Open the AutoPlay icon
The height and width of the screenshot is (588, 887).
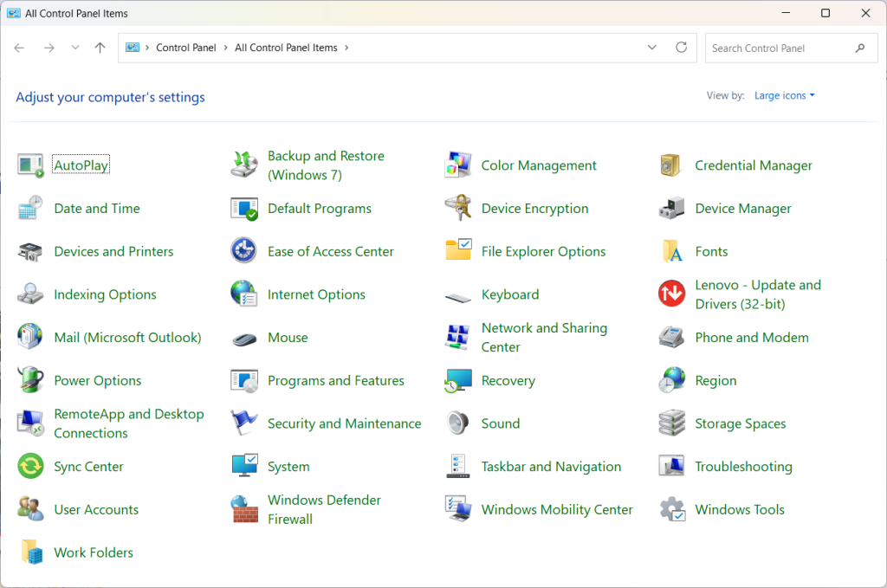(x=30, y=165)
